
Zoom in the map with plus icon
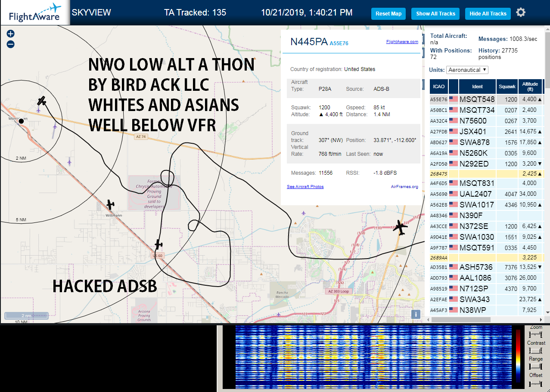point(11,34)
